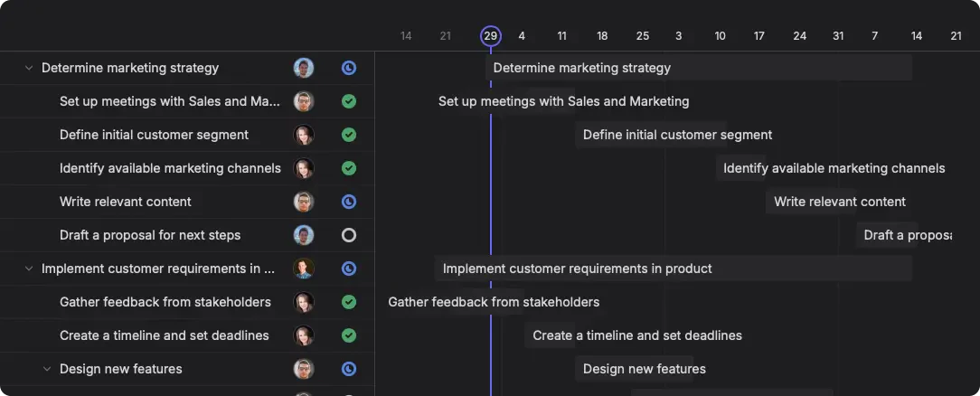Viewport: 980px width, 396px height.
Task: Select Draft a proposal for next steps row
Action: 150,235
